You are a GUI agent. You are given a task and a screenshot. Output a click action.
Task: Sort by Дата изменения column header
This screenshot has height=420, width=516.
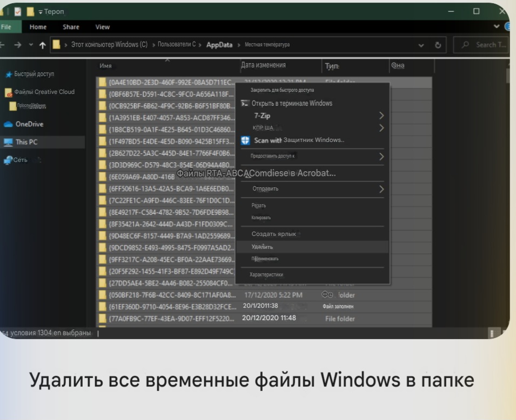(263, 65)
